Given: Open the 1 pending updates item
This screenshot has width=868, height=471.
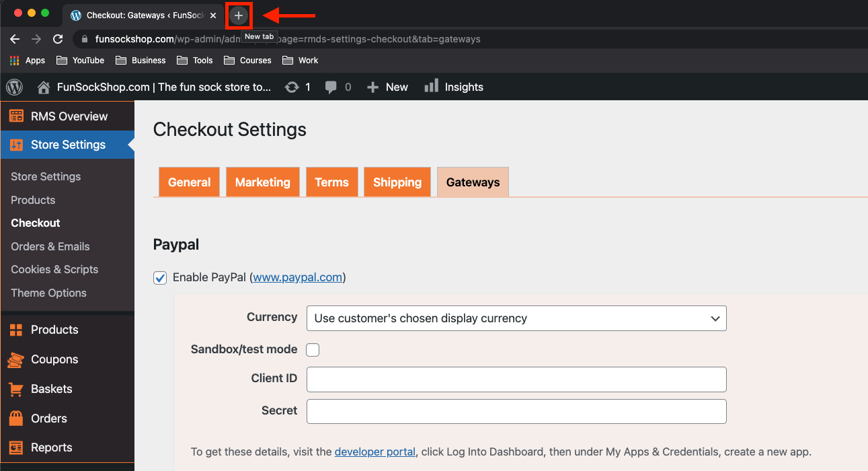Looking at the screenshot, I should point(298,87).
